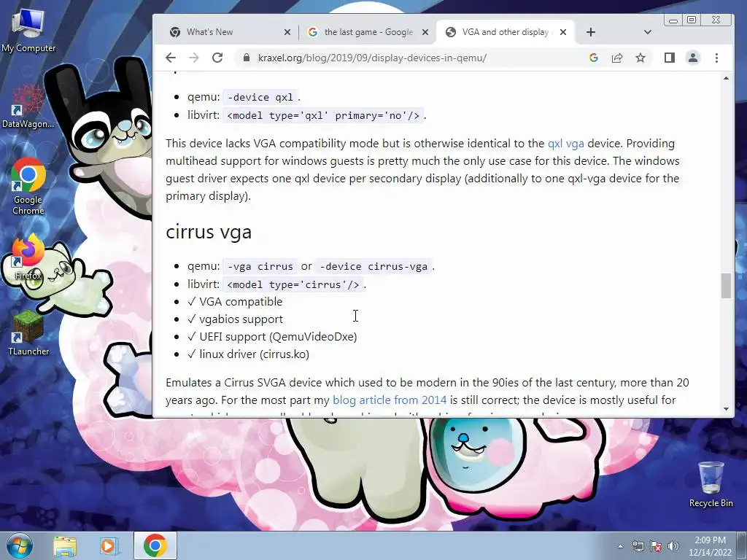Viewport: 747px width, 560px height.
Task: Select the DataWagon desktop shortcut
Action: point(28,107)
